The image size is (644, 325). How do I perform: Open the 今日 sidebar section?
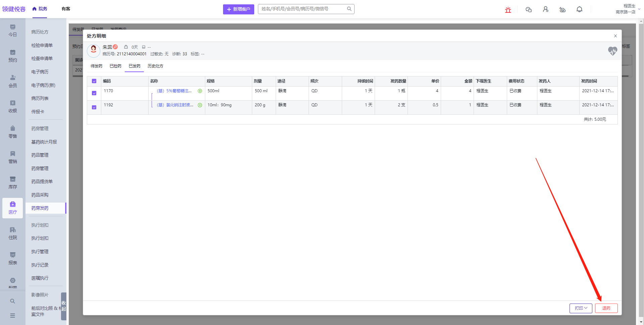[x=13, y=31]
